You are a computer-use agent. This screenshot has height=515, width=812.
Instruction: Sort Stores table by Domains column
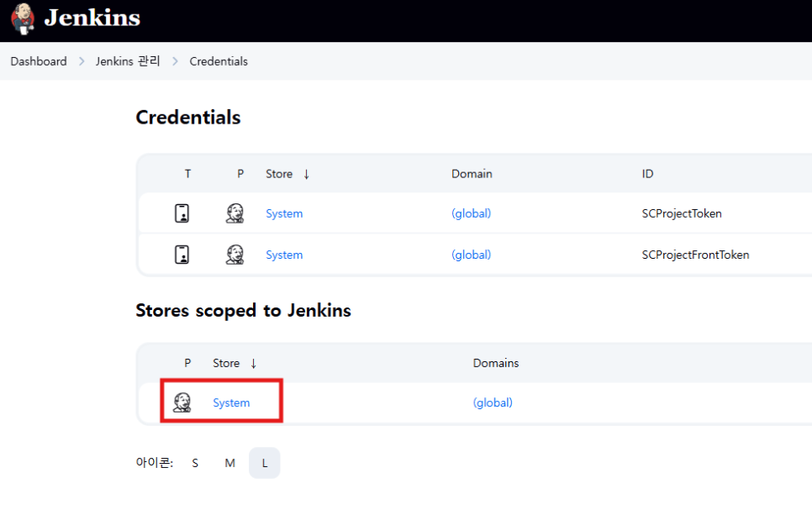click(x=496, y=363)
